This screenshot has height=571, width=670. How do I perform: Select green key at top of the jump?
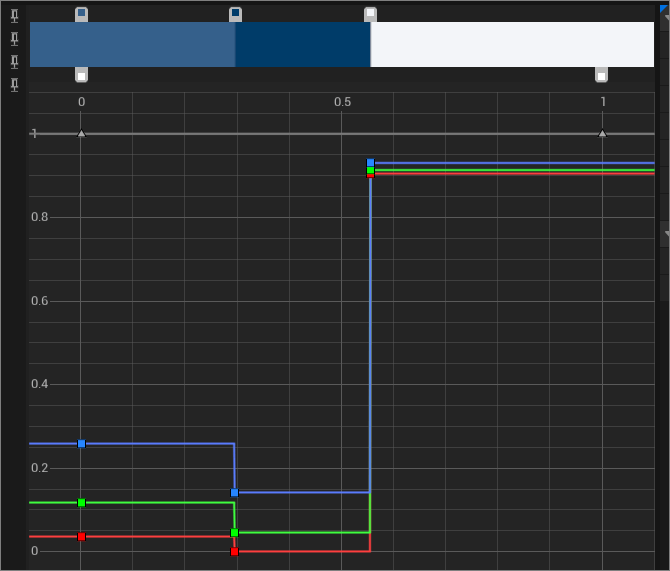click(x=370, y=170)
